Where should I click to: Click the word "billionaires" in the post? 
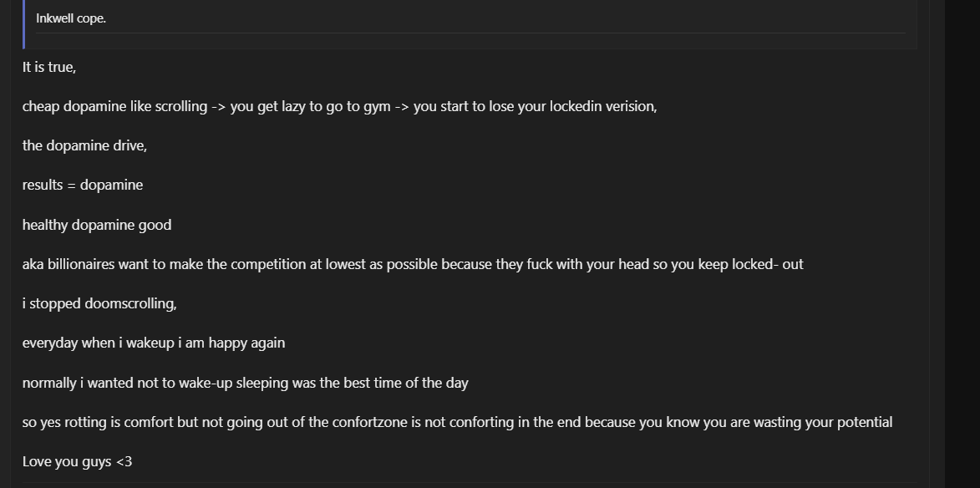click(81, 264)
